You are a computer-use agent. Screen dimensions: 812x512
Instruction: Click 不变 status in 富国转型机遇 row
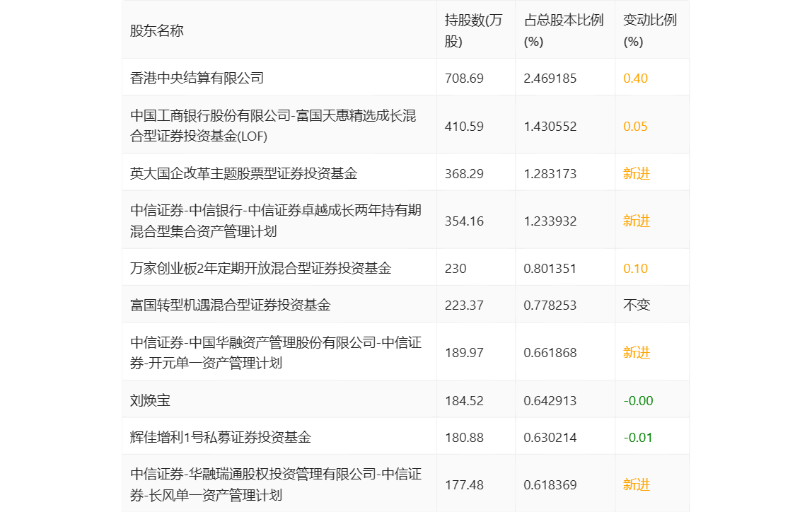[x=636, y=305]
